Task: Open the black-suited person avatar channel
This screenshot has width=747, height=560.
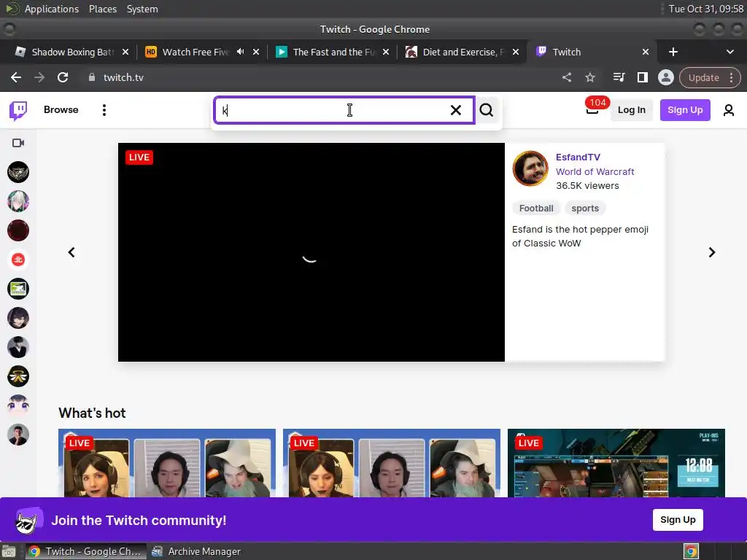Action: [x=18, y=347]
